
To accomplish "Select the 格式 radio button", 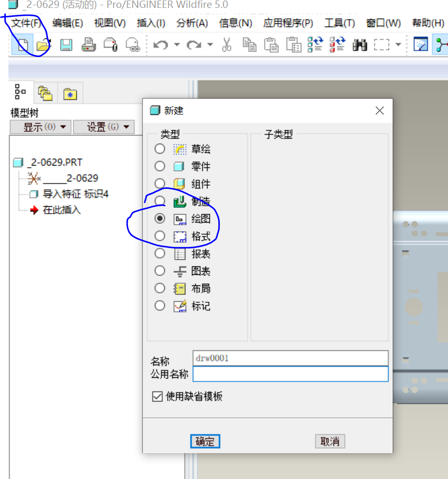I will point(160,236).
